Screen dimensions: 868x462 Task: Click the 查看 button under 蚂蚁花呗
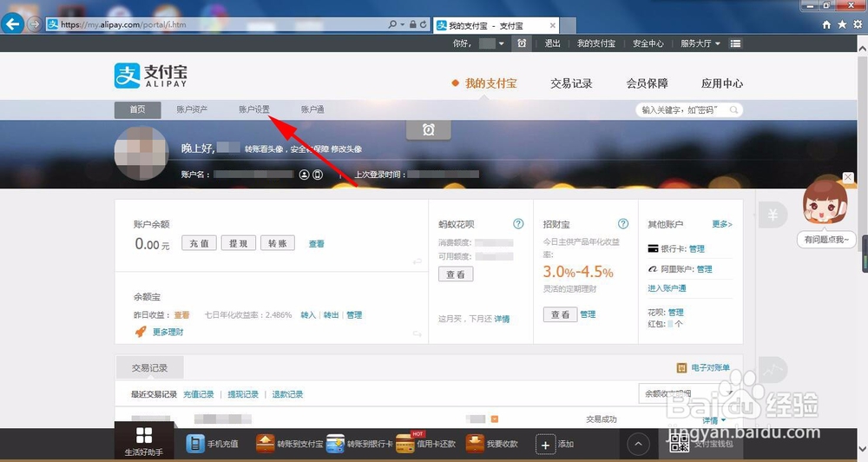[x=456, y=274]
